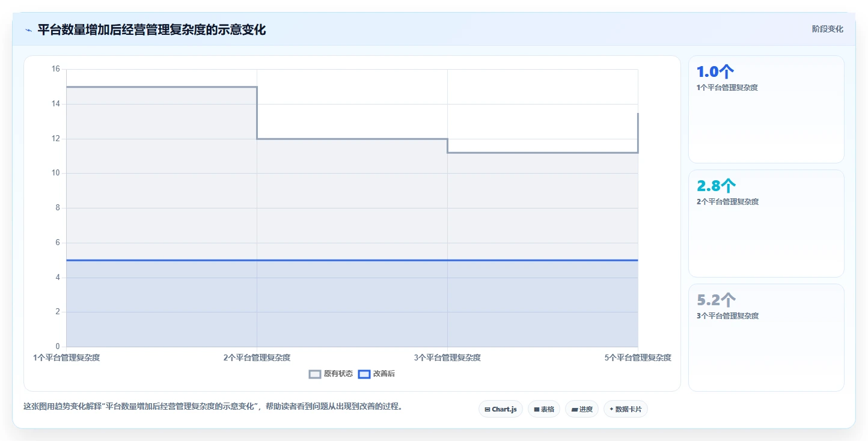Select the 2.8个 data card
The height and width of the screenshot is (441, 868).
point(766,224)
